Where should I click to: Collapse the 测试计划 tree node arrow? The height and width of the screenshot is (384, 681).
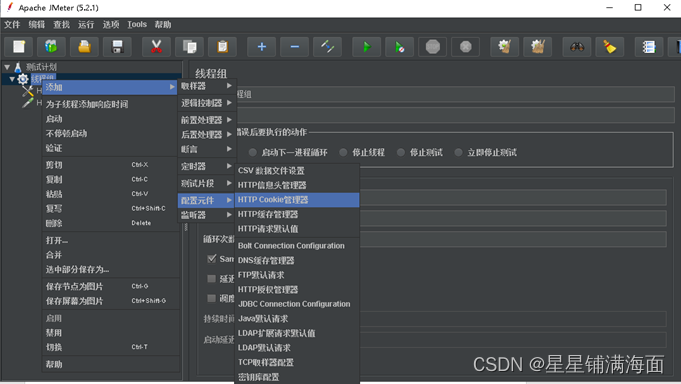click(x=7, y=67)
